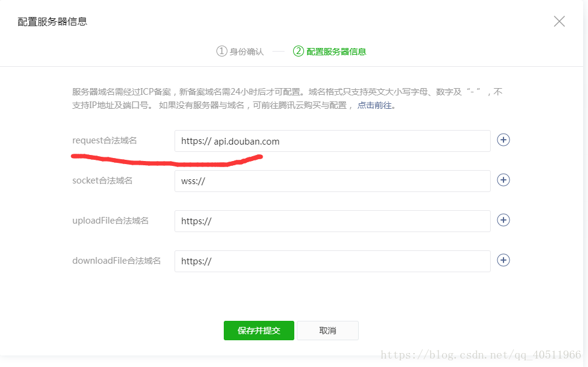Click the socket合法域名 label
Image resolution: width=588 pixels, height=367 pixels.
click(102, 180)
